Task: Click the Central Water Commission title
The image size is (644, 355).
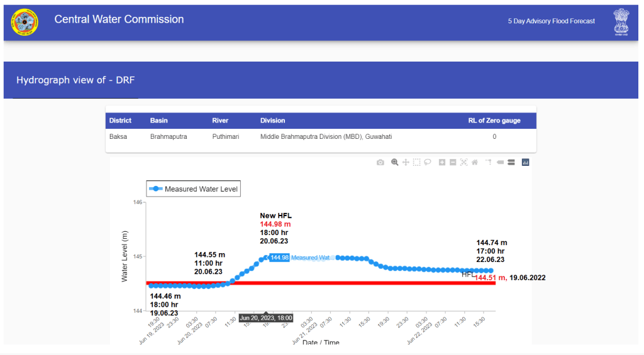Action: tap(119, 19)
